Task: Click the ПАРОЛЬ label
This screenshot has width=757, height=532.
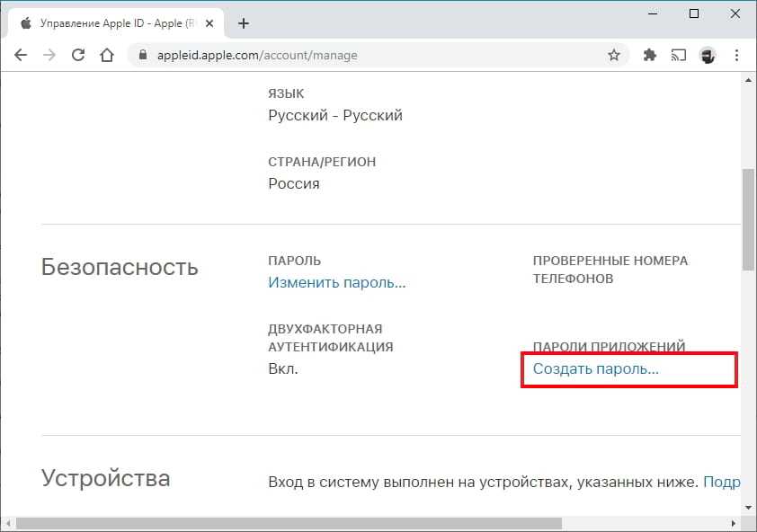Action: (295, 261)
